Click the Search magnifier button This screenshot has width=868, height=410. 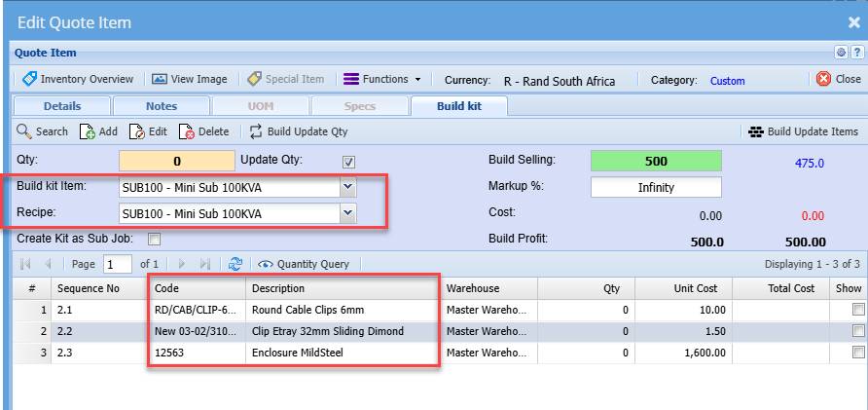point(42,131)
